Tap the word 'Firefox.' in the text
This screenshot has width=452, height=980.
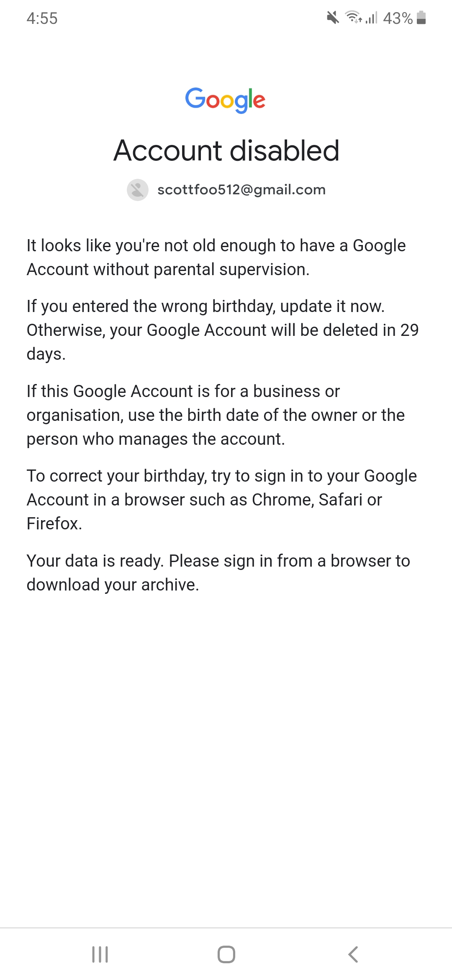(54, 524)
